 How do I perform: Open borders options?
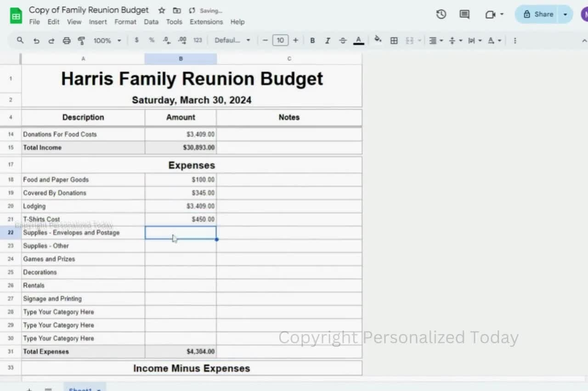click(x=394, y=40)
